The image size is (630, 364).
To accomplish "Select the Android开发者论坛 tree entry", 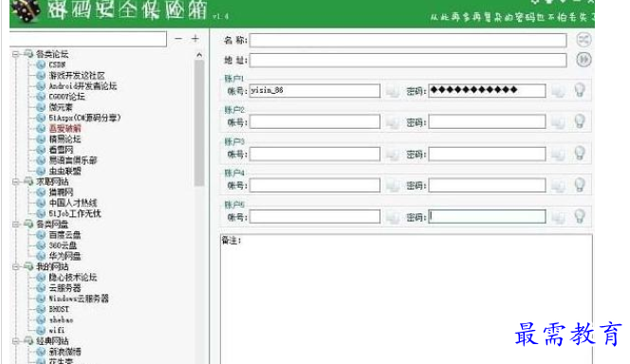I will point(83,86).
